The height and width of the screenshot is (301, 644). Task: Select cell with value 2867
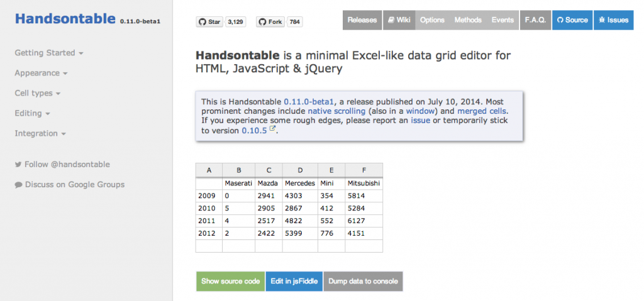click(x=300, y=209)
